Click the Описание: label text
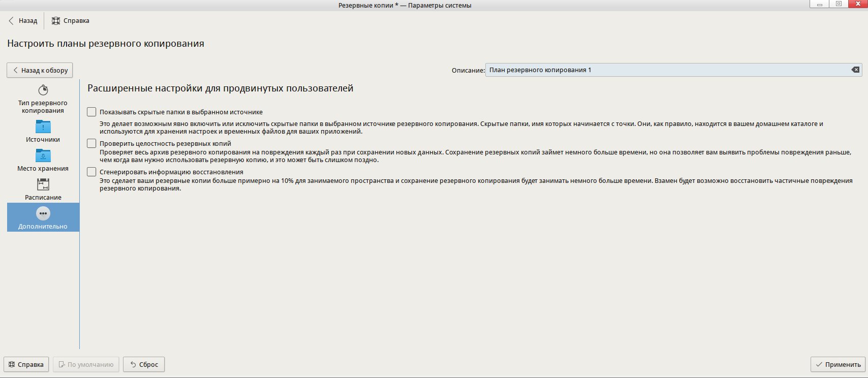The height and width of the screenshot is (378, 868). coord(468,70)
